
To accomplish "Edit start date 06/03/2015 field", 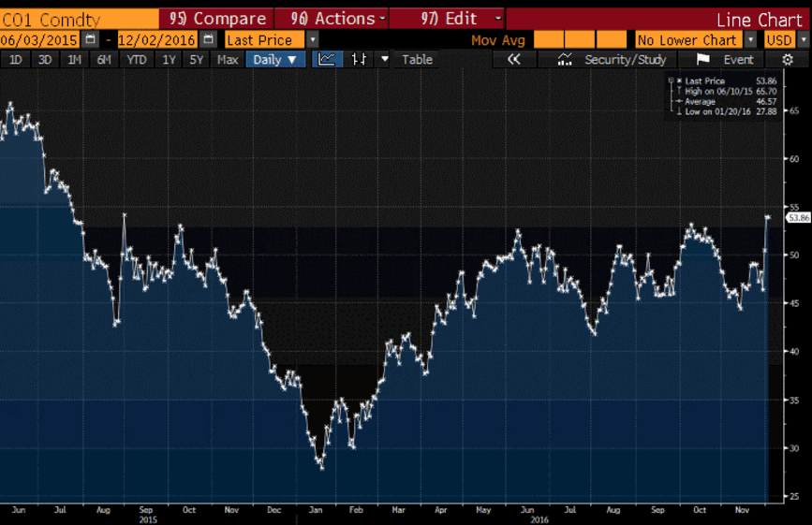I will 39,40.
